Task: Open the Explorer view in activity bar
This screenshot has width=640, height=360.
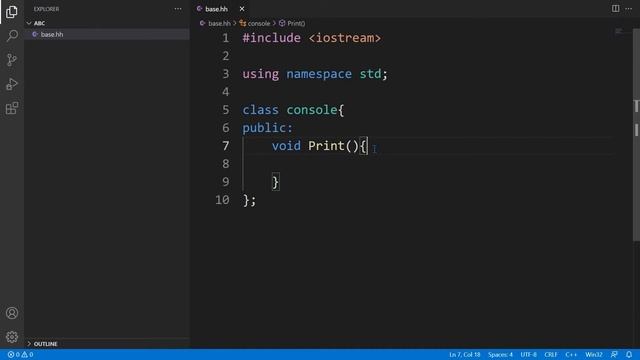Action: [12, 12]
